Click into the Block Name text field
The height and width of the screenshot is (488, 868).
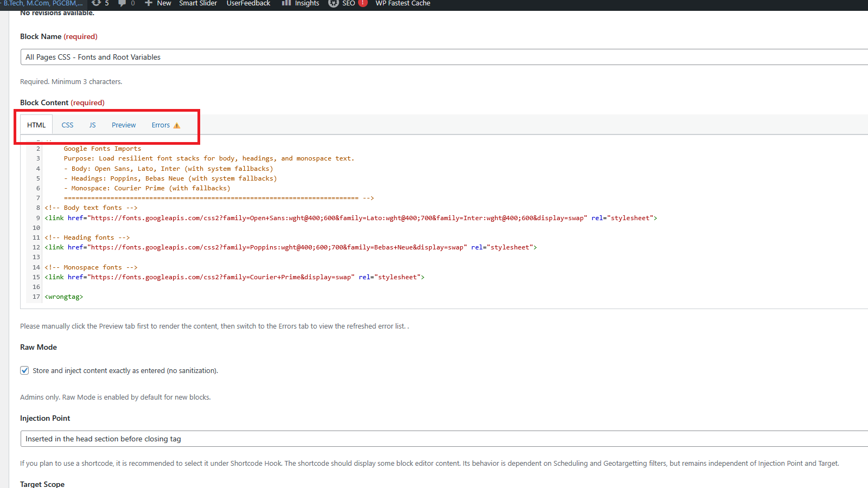pyautogui.click(x=434, y=57)
